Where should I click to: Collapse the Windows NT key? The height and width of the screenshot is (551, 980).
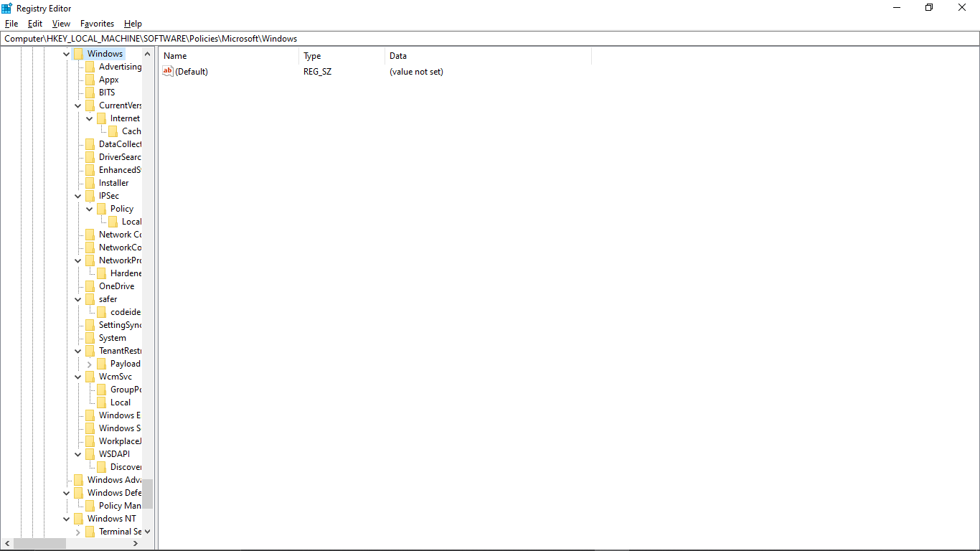coord(67,519)
